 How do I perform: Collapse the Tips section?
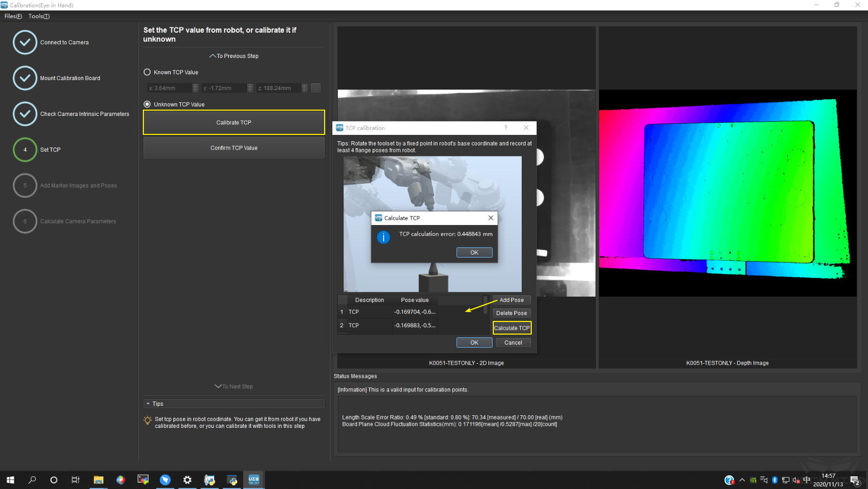pos(148,404)
